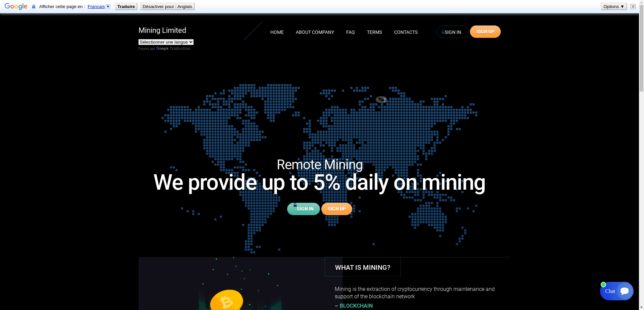This screenshot has height=310, width=644.
Task: Click the orange SIGN UP button in the header
Action: [x=485, y=32]
